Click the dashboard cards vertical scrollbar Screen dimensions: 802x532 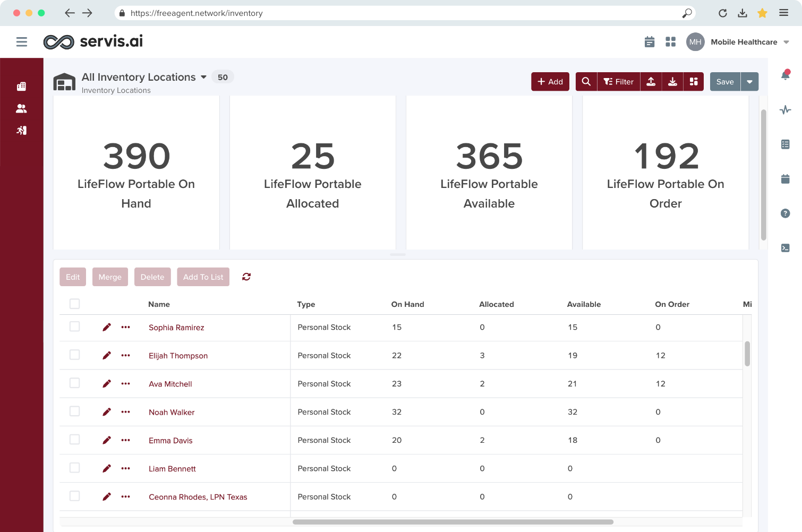[x=764, y=175]
